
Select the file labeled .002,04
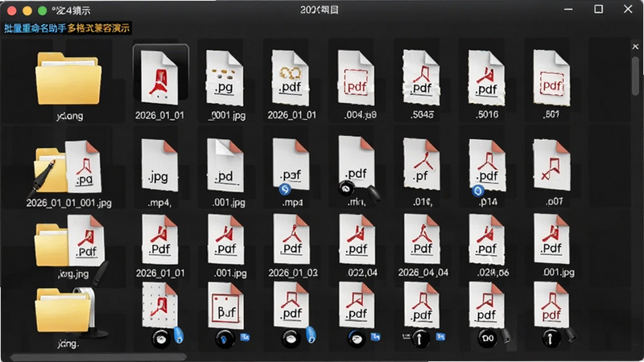[x=357, y=239]
